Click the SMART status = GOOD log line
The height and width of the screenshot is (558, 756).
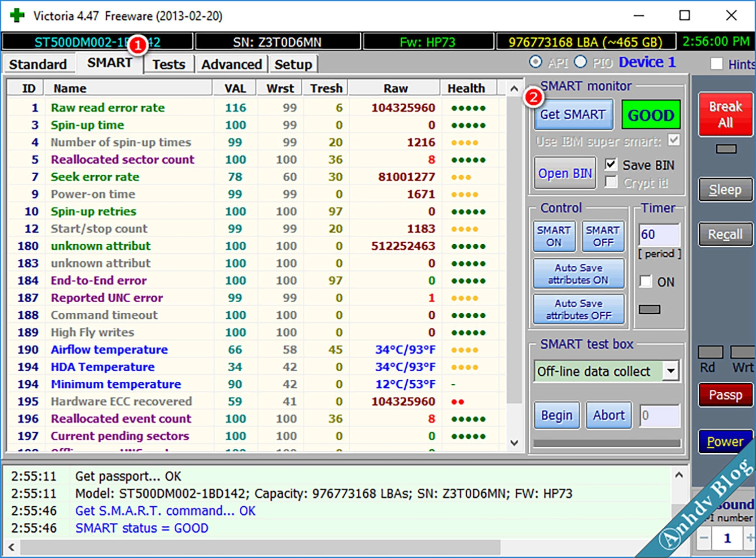(x=142, y=528)
